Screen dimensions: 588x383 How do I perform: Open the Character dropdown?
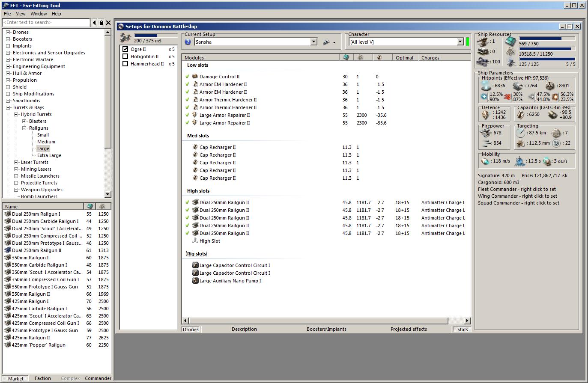tap(460, 42)
